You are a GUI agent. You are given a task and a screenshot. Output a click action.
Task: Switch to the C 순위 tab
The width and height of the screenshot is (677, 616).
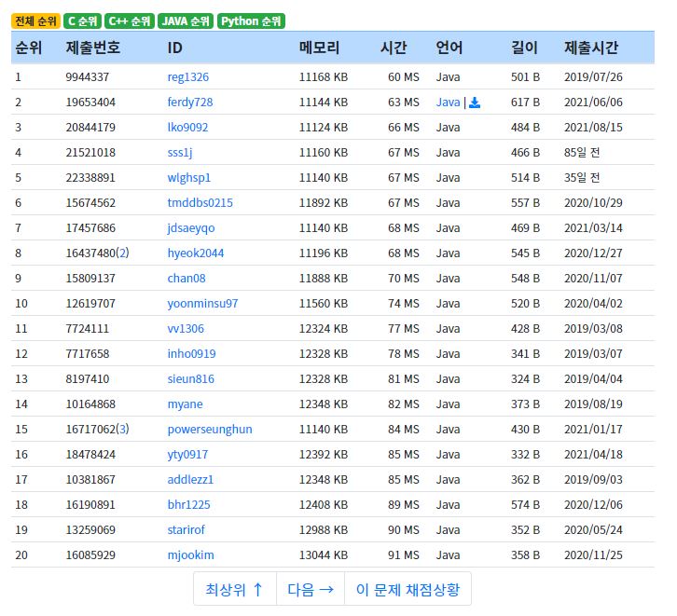(x=82, y=21)
